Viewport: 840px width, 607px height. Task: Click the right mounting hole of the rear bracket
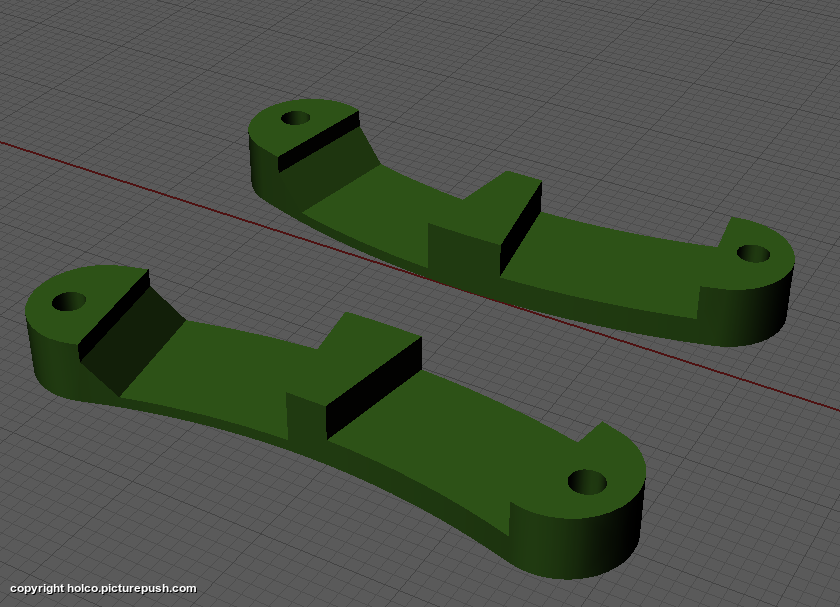tap(754, 254)
